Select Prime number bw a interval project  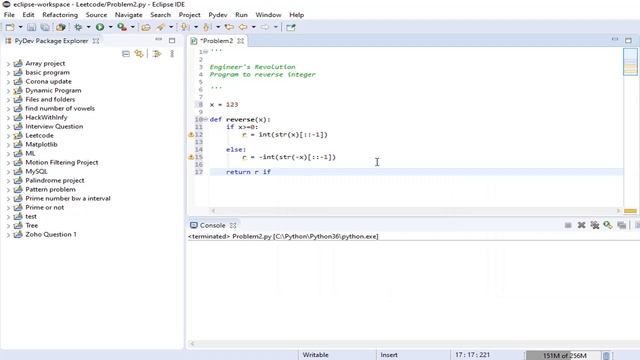68,198
